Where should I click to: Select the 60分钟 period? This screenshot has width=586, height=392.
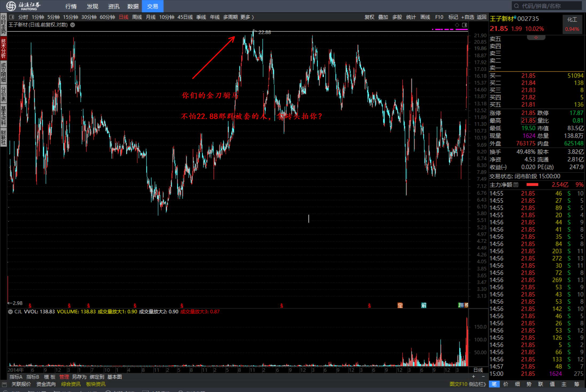click(x=107, y=17)
